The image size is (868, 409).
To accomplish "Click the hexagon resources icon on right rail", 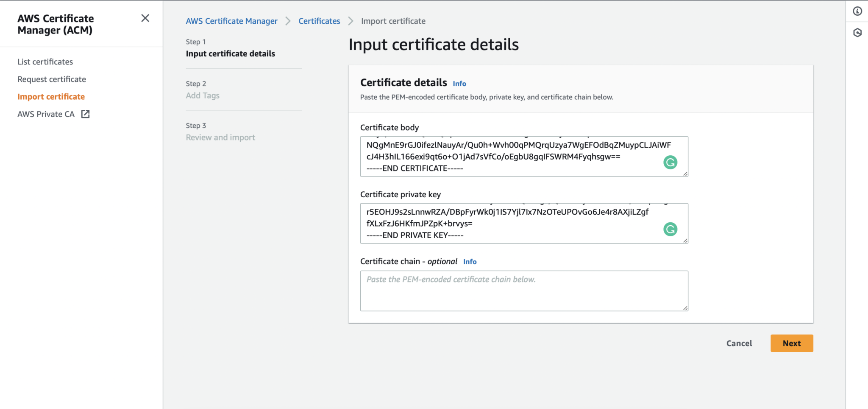I will click(857, 32).
